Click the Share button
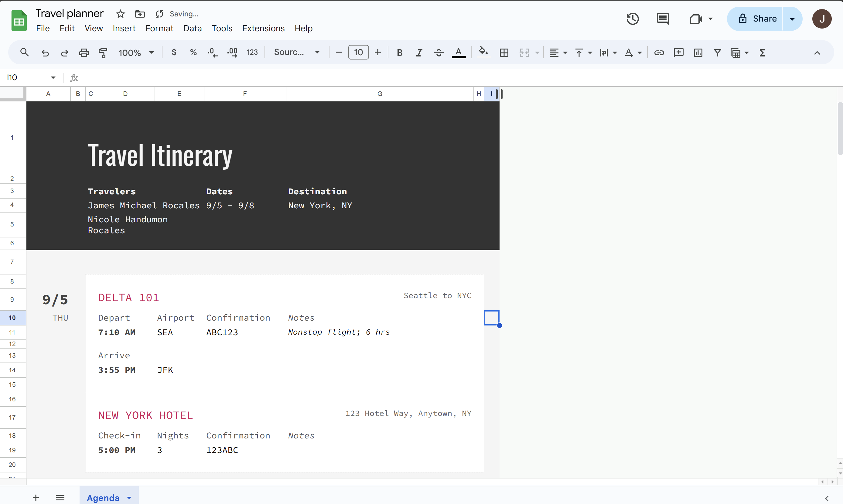Screen dimensions: 843x504 757,19
